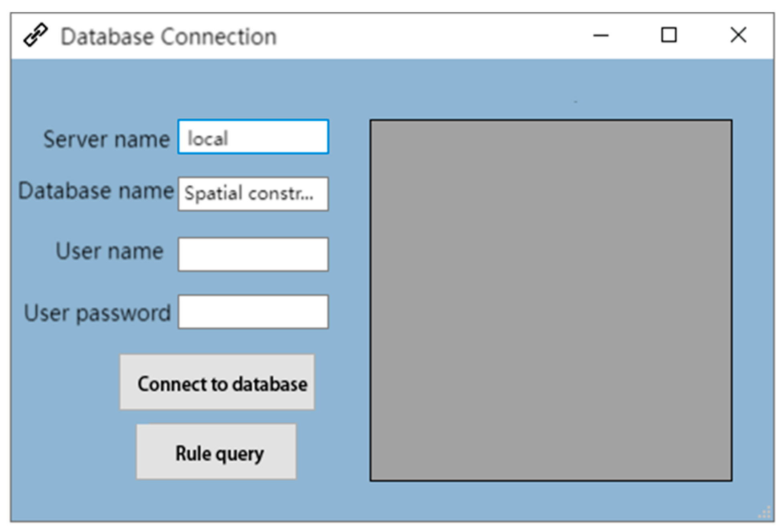This screenshot has width=784, height=532.
Task: Click into the User name field
Action: tap(253, 255)
